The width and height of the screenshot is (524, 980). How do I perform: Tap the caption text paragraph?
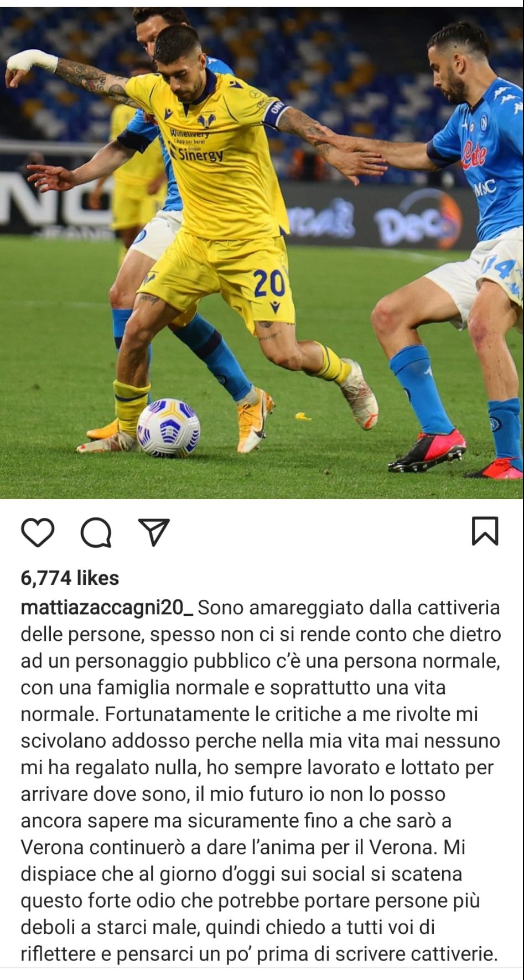click(261, 780)
